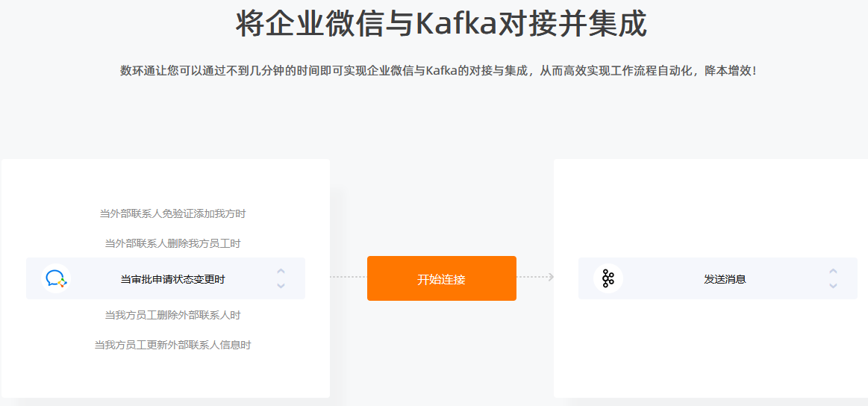
Task: Click the highlighted 企业微信 trigger selector row
Action: pyautogui.click(x=166, y=278)
